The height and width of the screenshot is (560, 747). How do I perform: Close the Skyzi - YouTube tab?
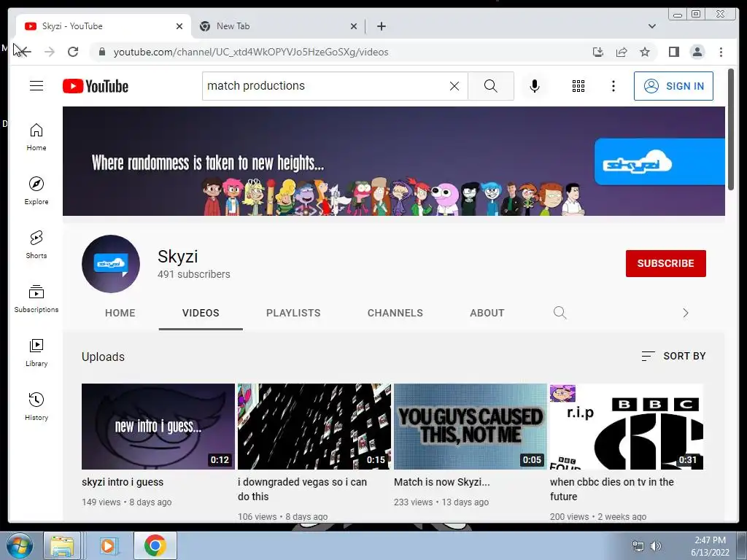[x=179, y=26]
